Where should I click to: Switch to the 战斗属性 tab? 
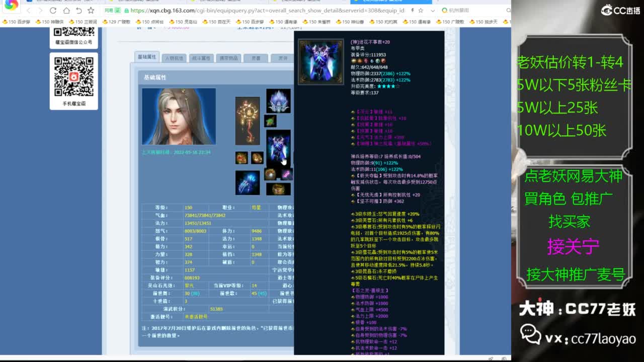tap(201, 58)
